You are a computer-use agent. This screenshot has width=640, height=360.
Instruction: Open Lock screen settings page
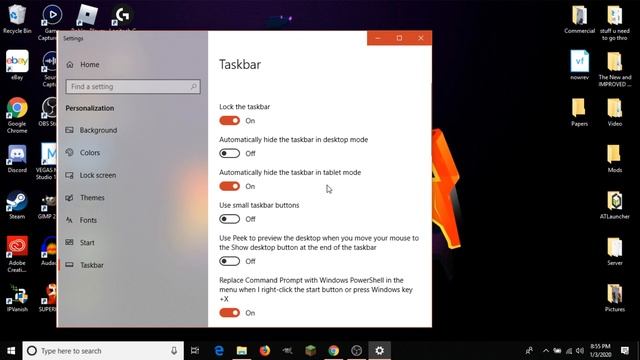(x=91, y=175)
